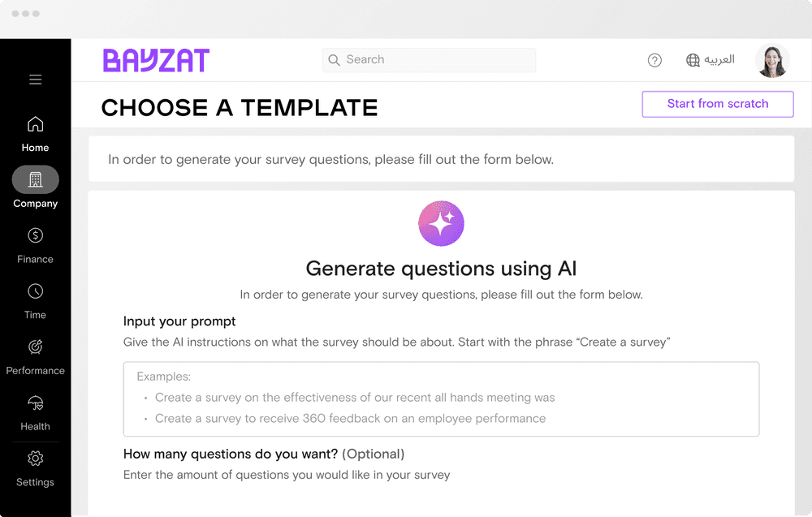The height and width of the screenshot is (517, 812).
Task: Focus the Search field
Action: (x=429, y=60)
